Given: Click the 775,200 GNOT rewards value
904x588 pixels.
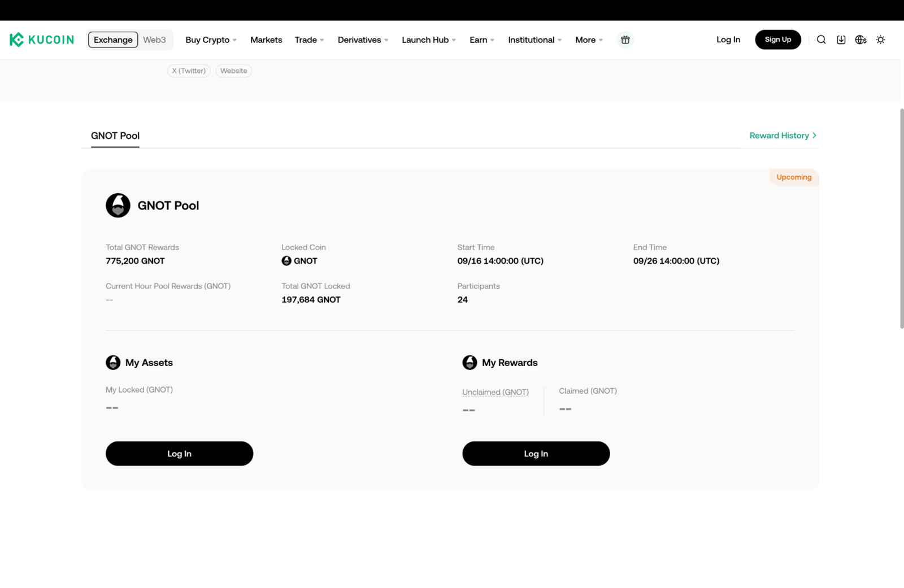Looking at the screenshot, I should click(x=135, y=261).
